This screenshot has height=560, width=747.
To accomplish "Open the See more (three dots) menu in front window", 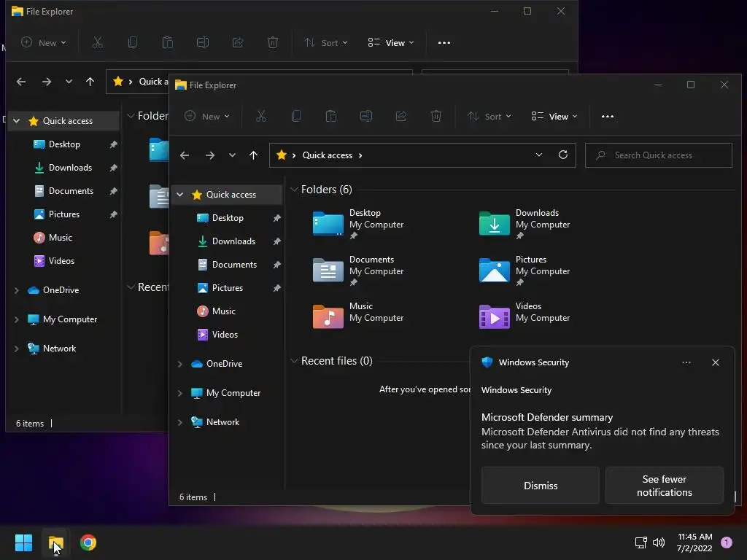I will [x=608, y=116].
